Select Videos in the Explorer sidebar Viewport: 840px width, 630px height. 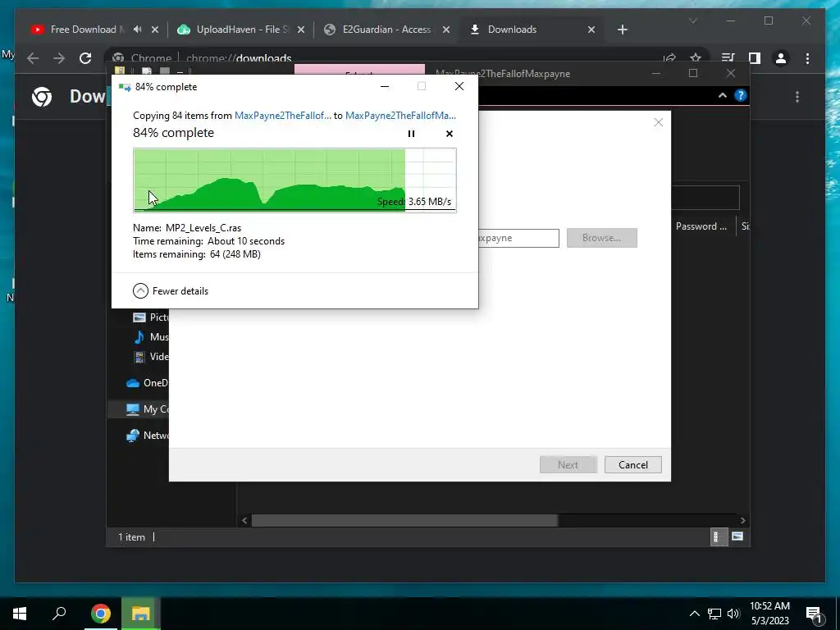(151, 357)
